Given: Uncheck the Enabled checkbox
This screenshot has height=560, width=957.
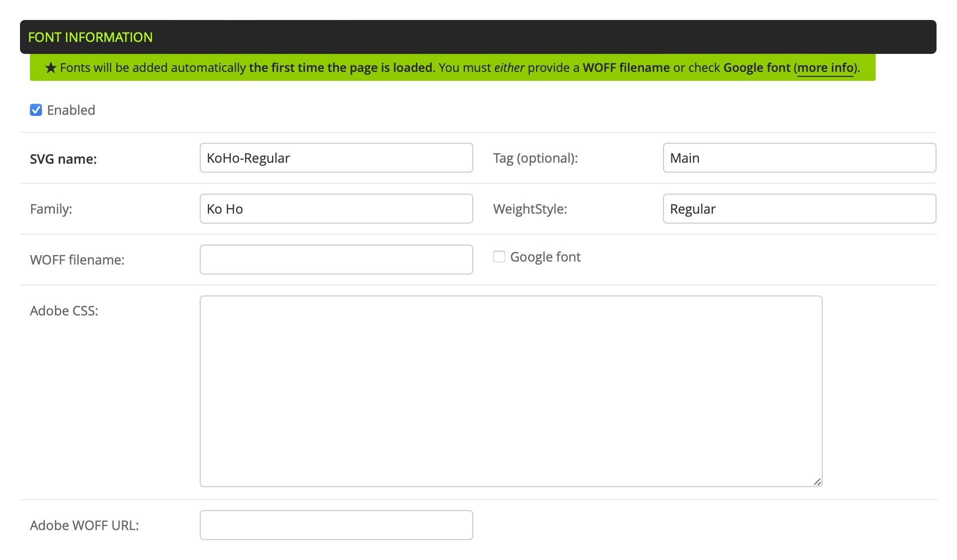Looking at the screenshot, I should pyautogui.click(x=36, y=110).
